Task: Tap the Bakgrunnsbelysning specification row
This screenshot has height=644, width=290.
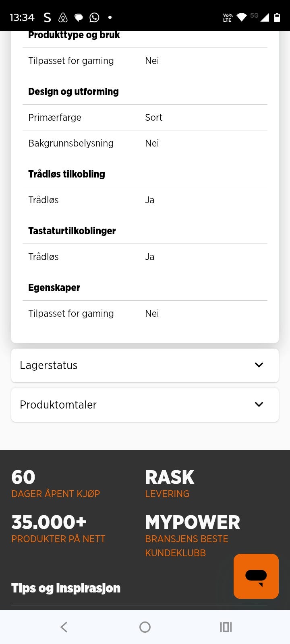Action: point(145,143)
